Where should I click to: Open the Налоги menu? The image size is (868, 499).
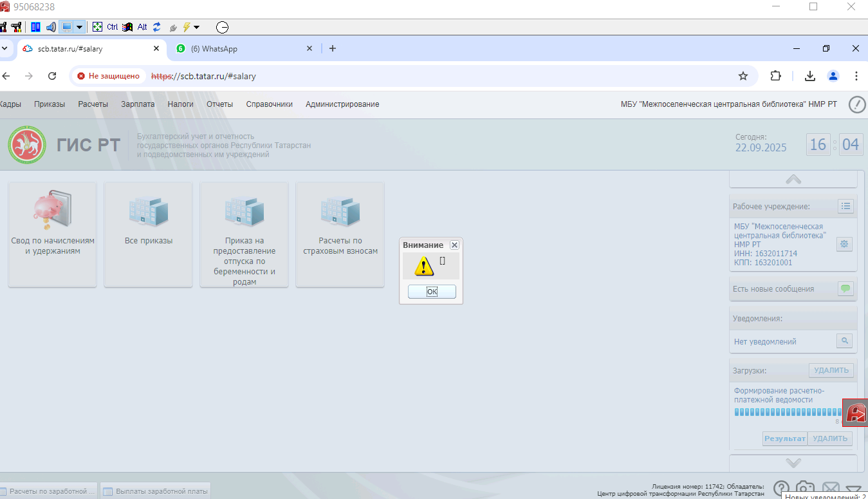point(181,104)
